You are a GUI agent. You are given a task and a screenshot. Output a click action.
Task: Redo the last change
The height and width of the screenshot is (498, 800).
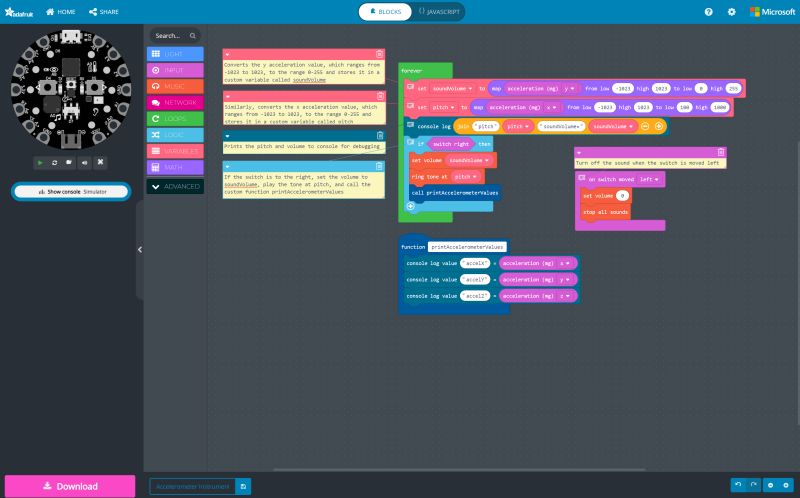(x=753, y=485)
